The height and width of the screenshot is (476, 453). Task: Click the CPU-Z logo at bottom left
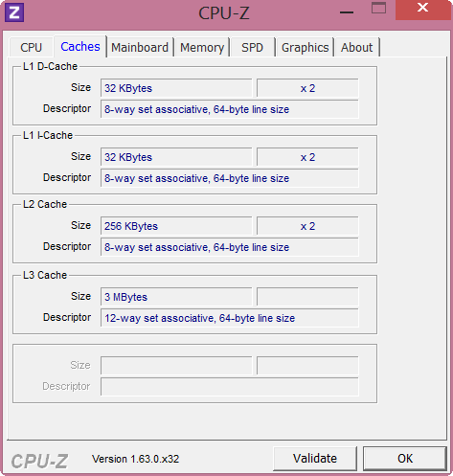(x=39, y=462)
